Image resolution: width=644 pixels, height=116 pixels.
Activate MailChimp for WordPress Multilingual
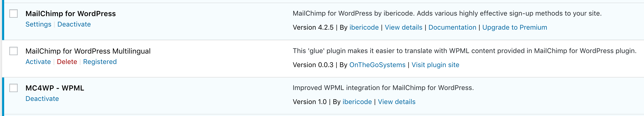coord(38,62)
